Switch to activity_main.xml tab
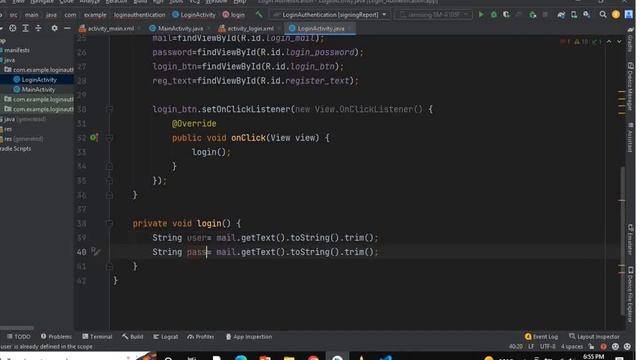 pos(107,29)
